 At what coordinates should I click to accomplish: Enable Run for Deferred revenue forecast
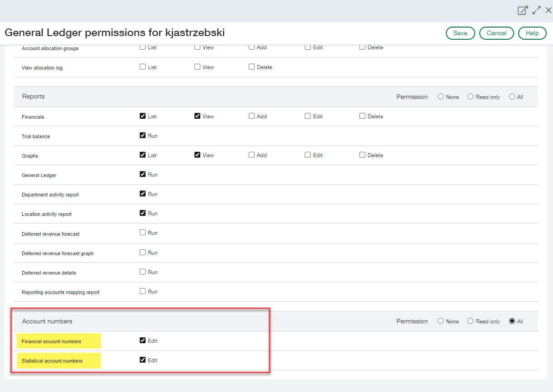point(143,233)
